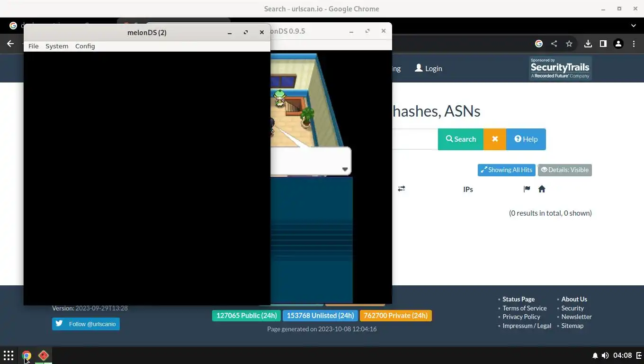Switch to melonDS from the taskbar icon
Viewport: 644px width, 364px height.
pyautogui.click(x=44, y=355)
